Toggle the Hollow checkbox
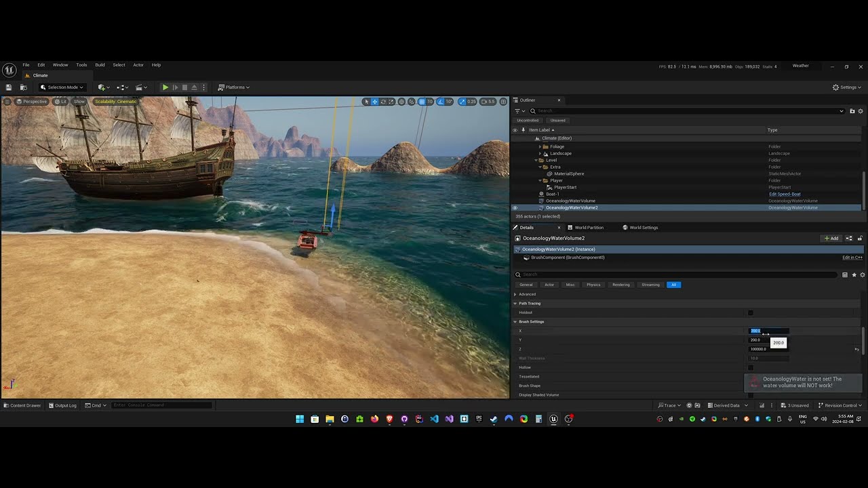The image size is (868, 488). click(751, 367)
